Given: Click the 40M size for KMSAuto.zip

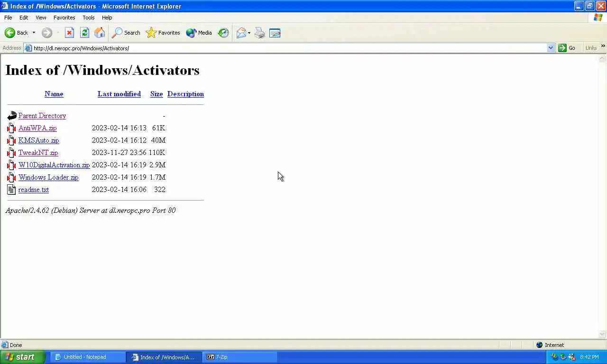Looking at the screenshot, I should coord(158,140).
